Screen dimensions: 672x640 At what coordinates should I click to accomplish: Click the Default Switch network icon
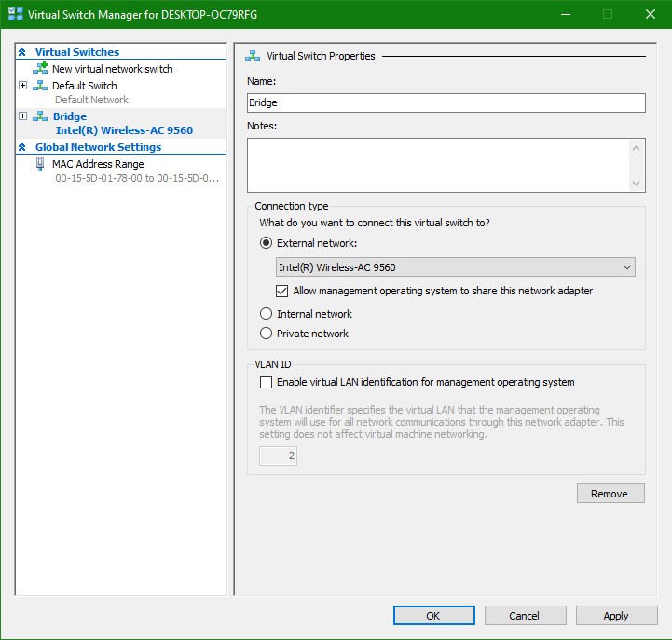40,86
